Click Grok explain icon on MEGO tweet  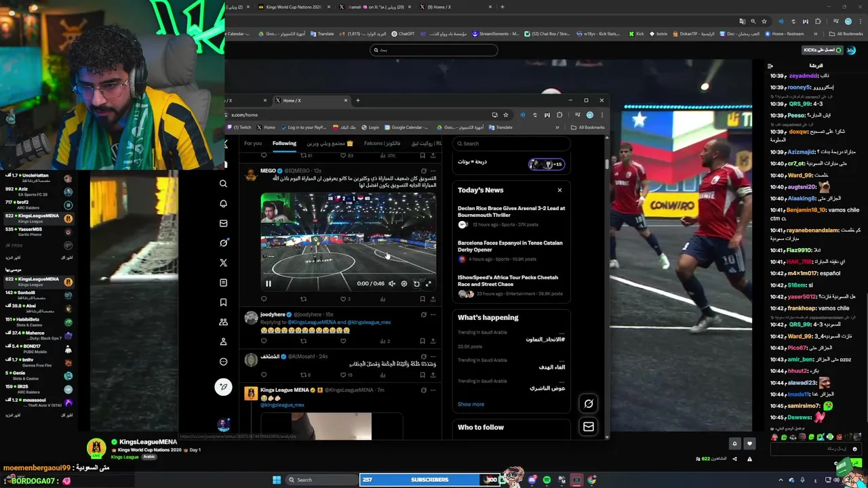424,171
